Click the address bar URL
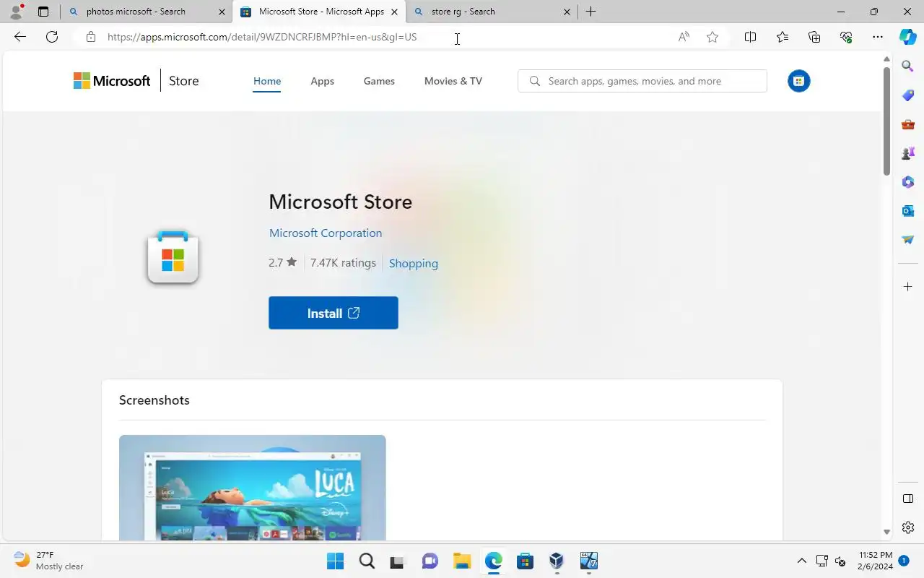The width and height of the screenshot is (924, 578). 262,37
